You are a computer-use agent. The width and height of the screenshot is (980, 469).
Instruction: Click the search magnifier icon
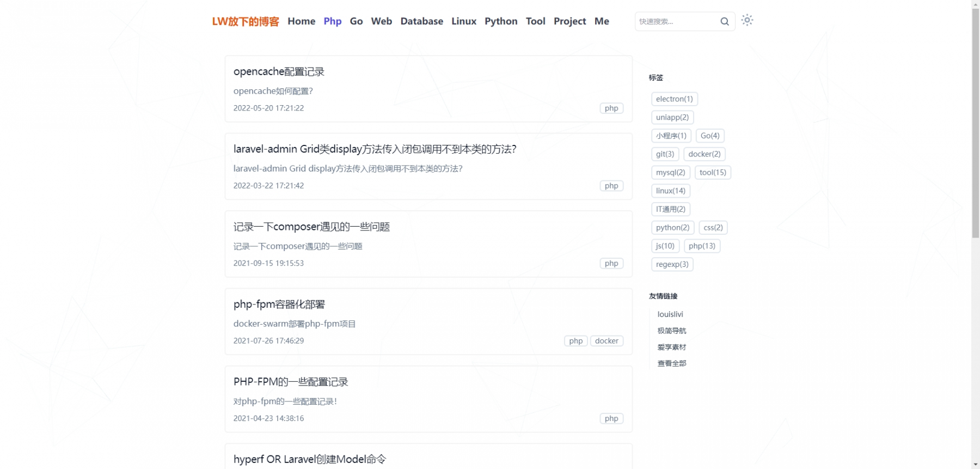tap(725, 21)
